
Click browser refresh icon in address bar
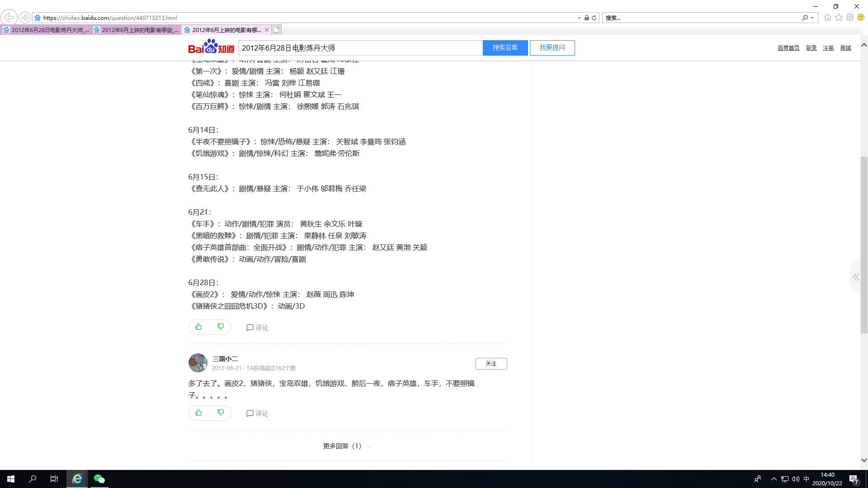pos(594,18)
